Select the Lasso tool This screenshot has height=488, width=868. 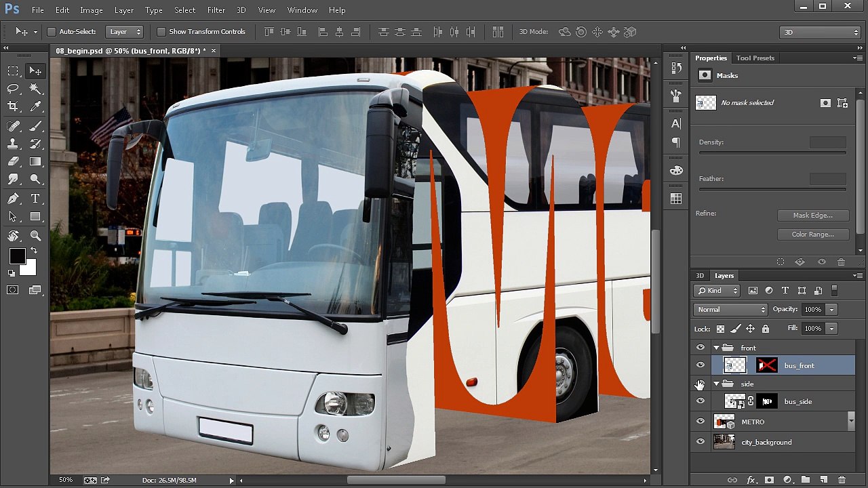(x=13, y=88)
